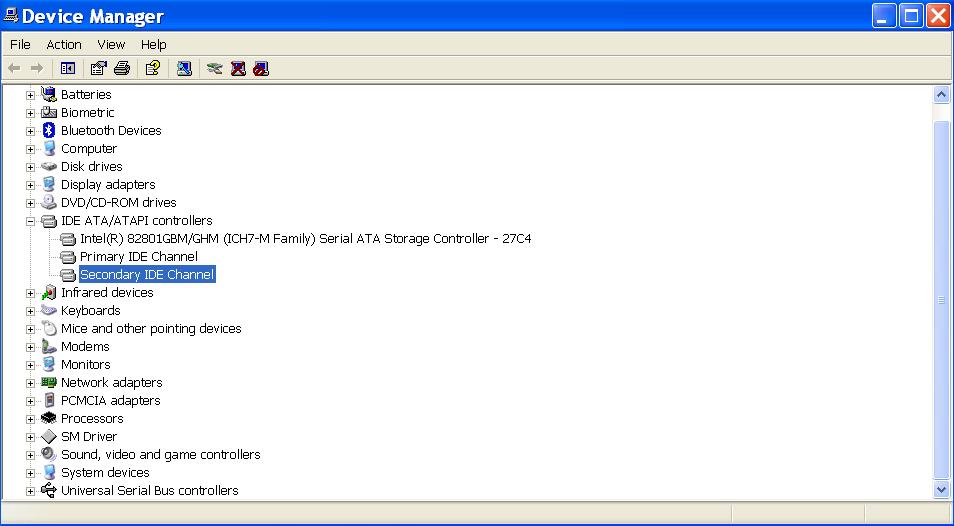
Task: Click the Processors chip icon
Action: pyautogui.click(x=49, y=418)
